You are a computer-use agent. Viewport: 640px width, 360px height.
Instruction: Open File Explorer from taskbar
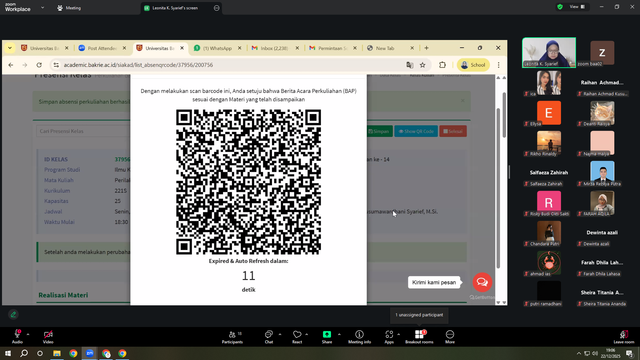(57, 353)
